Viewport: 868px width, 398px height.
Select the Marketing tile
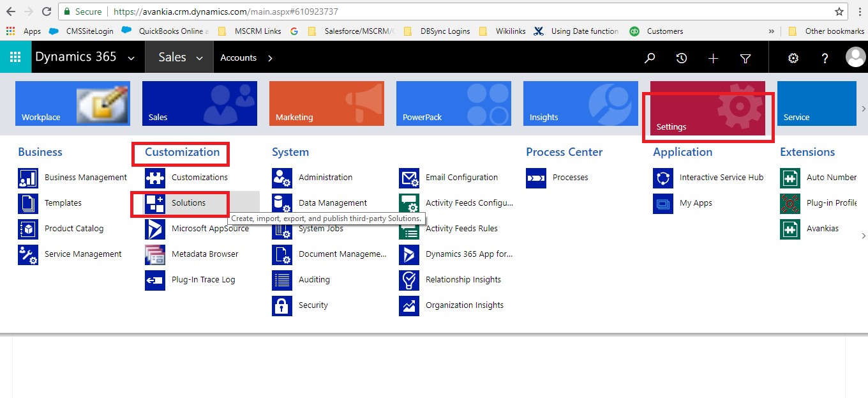coord(326,103)
